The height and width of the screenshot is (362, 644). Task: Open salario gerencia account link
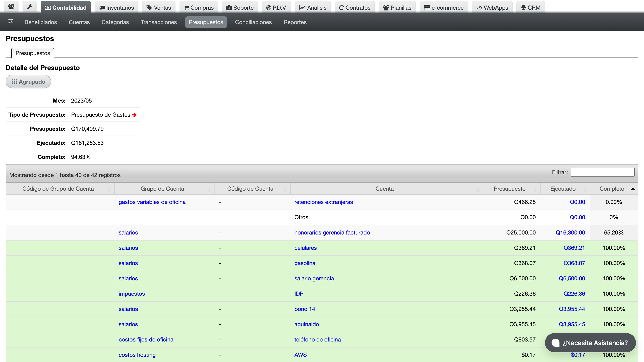pyautogui.click(x=314, y=278)
